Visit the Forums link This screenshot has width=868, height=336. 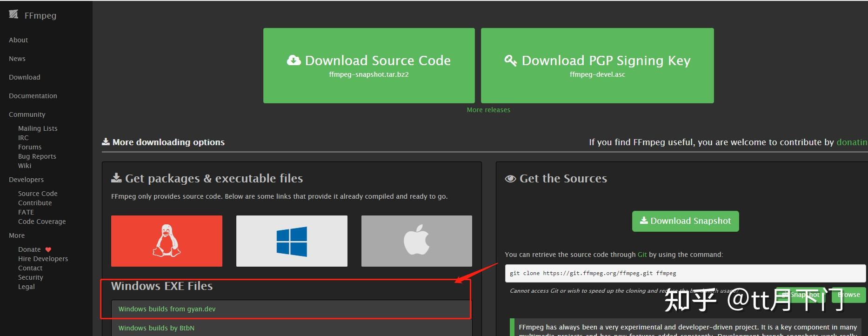pos(30,147)
